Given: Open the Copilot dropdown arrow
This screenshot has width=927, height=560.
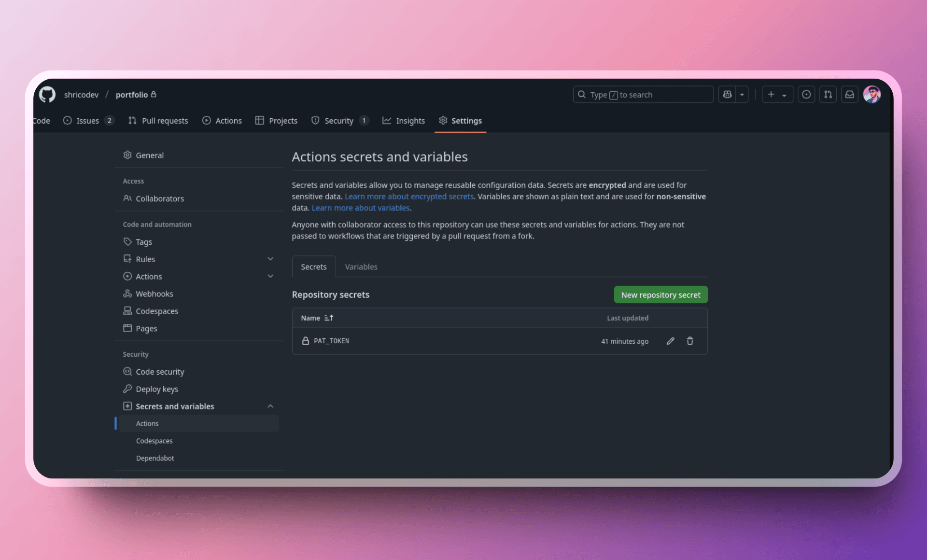Looking at the screenshot, I should 742,95.
